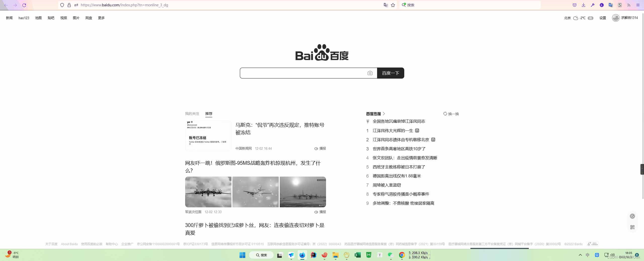Click the weather cloud icon beside -2℃
The height and width of the screenshot is (261, 644).
pyautogui.click(x=576, y=18)
